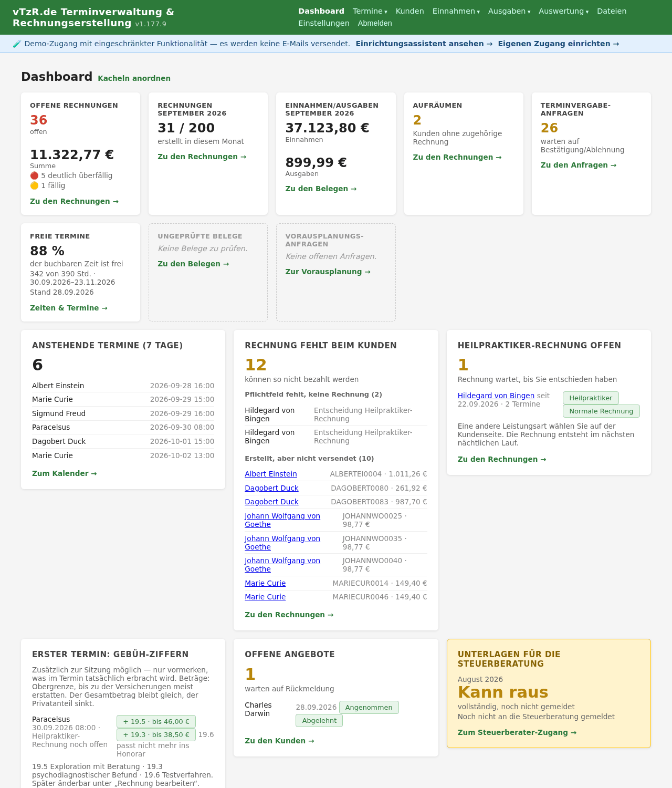Screen dimensions: 672x788
Task: Choose the Normale Rechnung button
Action: point(601,411)
